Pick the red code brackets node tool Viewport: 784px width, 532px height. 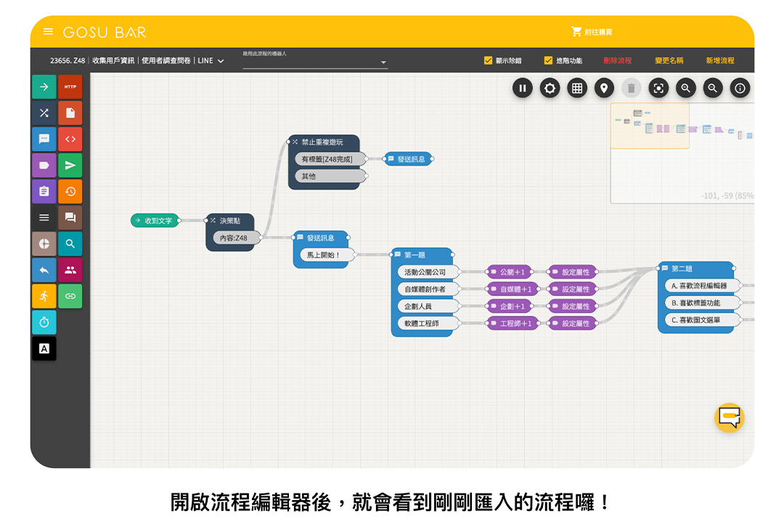70,139
